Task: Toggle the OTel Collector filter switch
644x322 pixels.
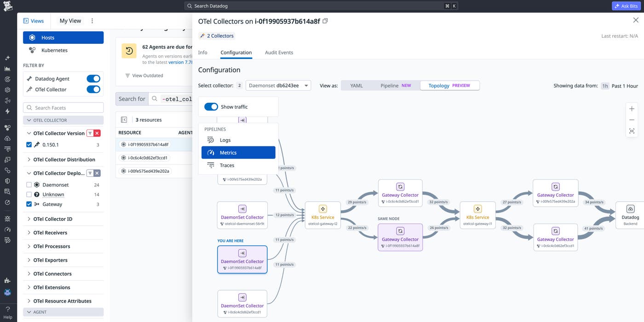Action: [x=93, y=89]
